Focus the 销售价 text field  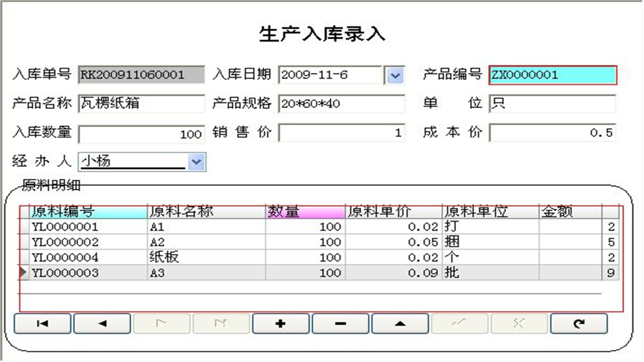pyautogui.click(x=342, y=133)
